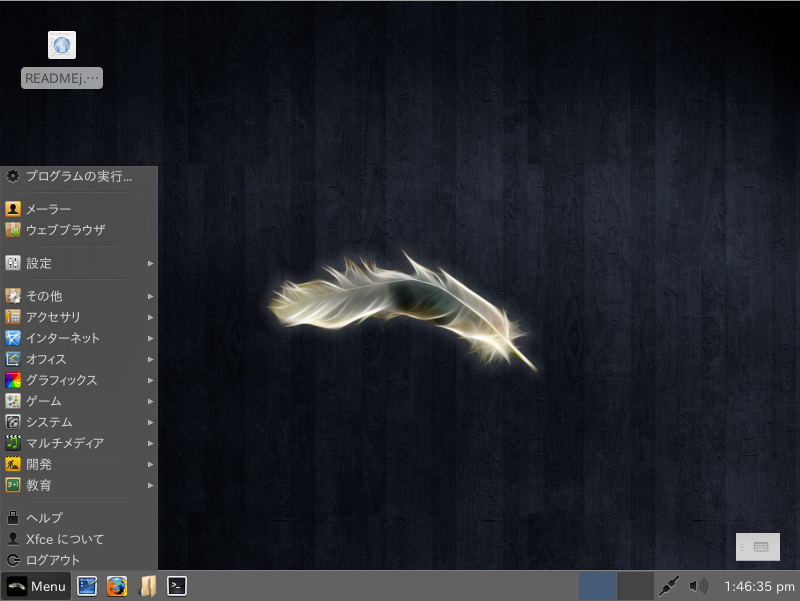This screenshot has height=601, width=800.
Task: Expand the 開発 submenu arrow
Action: [151, 465]
